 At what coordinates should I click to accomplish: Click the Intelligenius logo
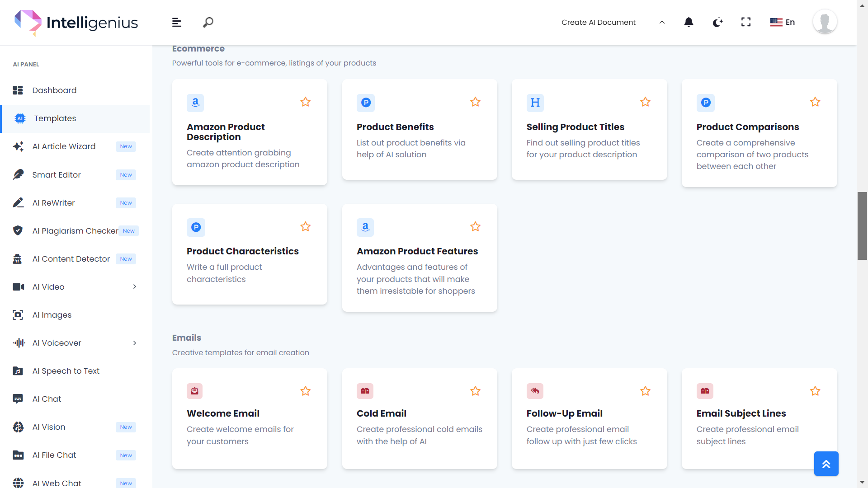pyautogui.click(x=76, y=22)
